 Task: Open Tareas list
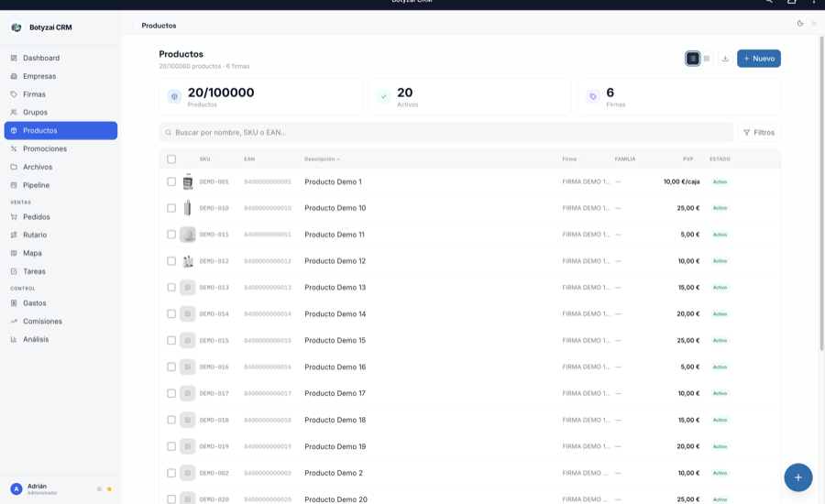pyautogui.click(x=60, y=271)
